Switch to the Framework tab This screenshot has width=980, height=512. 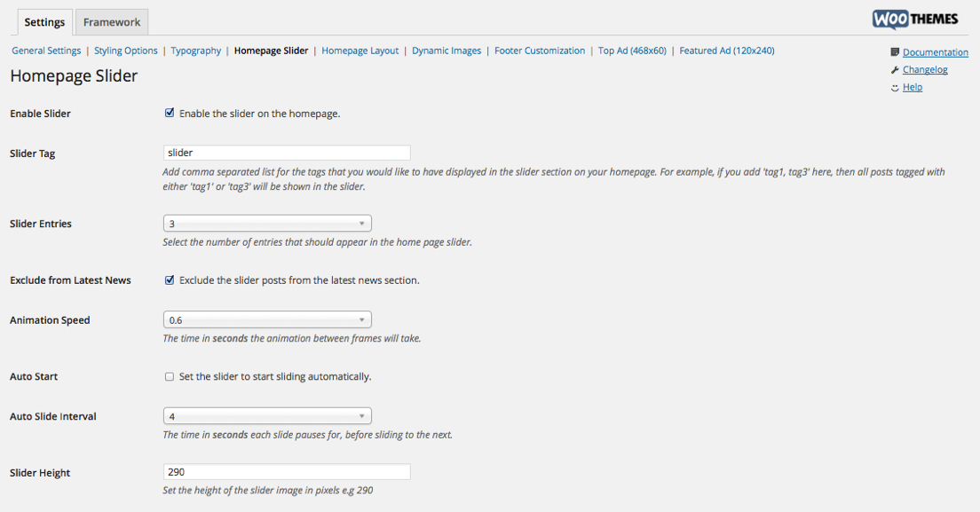coord(112,22)
